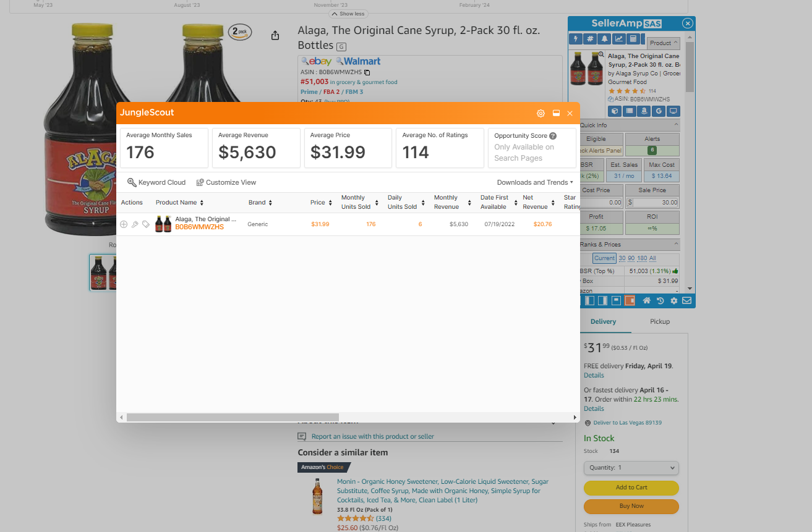The image size is (812, 532).
Task: Click the eBay search link
Action: pos(317,61)
